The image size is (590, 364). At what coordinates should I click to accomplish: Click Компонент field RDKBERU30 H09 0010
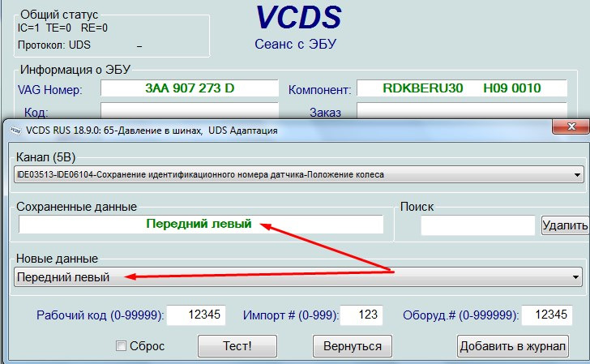pyautogui.click(x=462, y=88)
